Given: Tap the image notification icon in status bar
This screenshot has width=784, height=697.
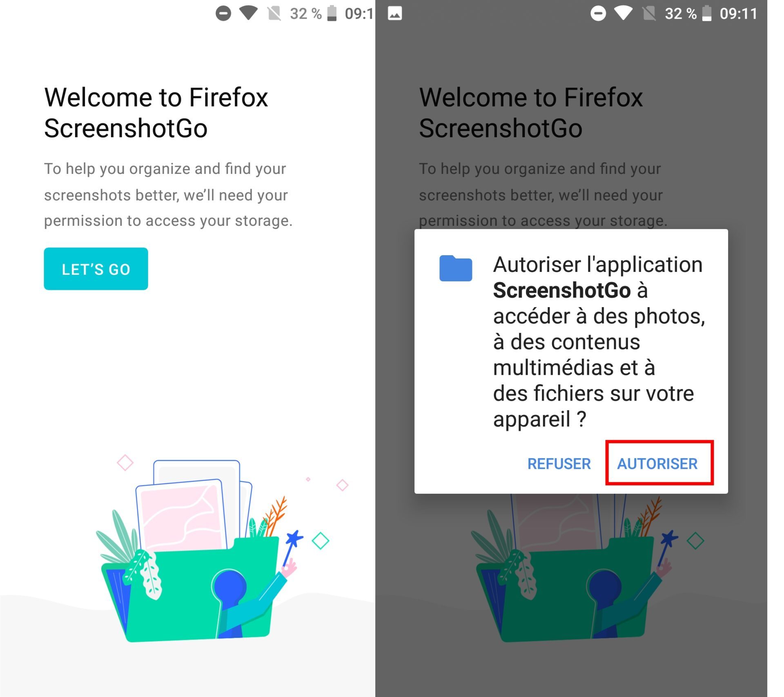Looking at the screenshot, I should coord(395,14).
